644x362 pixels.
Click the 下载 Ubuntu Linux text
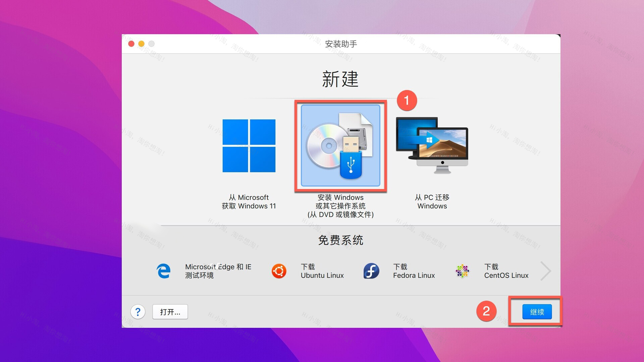pos(322,271)
